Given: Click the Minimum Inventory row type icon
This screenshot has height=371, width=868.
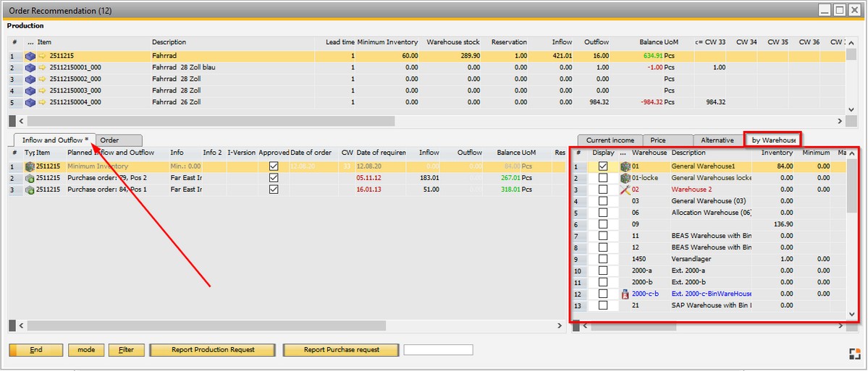Looking at the screenshot, I should click(30, 166).
